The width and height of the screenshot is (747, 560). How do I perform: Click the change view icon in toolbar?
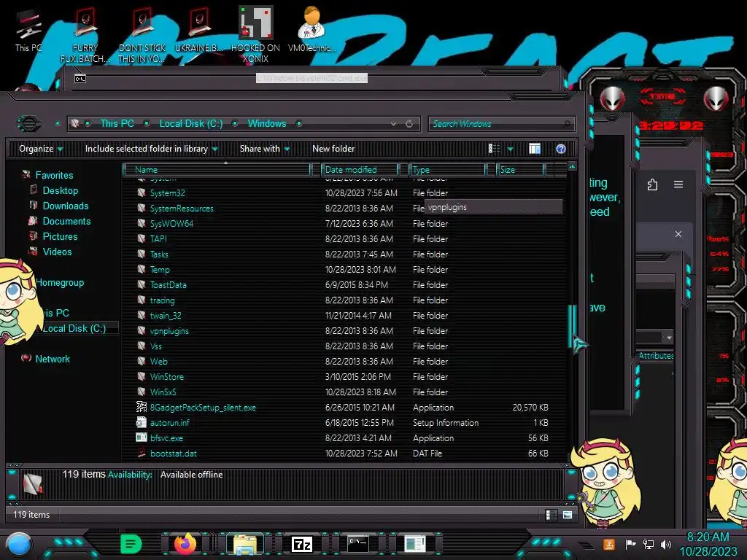tap(494, 149)
